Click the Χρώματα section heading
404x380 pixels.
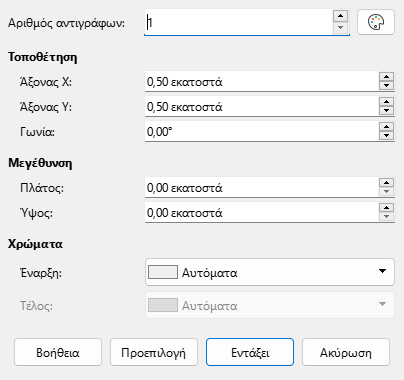pyautogui.click(x=35, y=244)
